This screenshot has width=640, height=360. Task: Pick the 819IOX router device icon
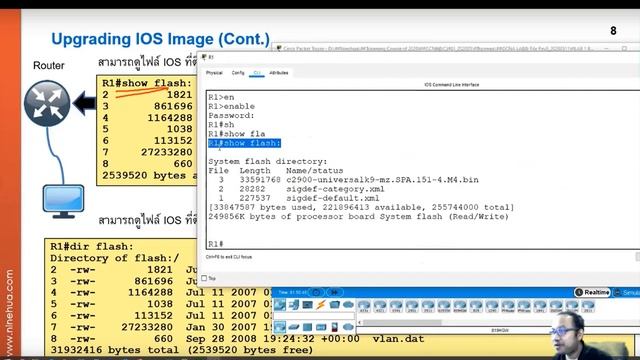[x=444, y=306]
